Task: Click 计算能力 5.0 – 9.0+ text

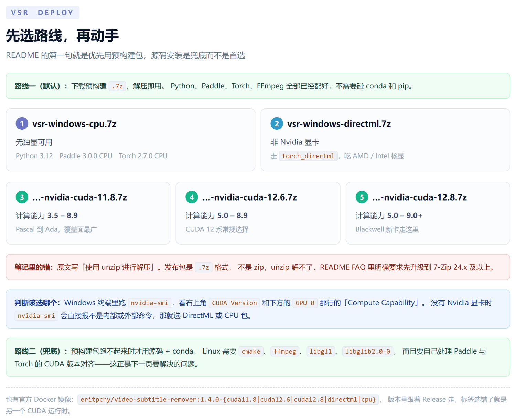Action: [x=389, y=216]
